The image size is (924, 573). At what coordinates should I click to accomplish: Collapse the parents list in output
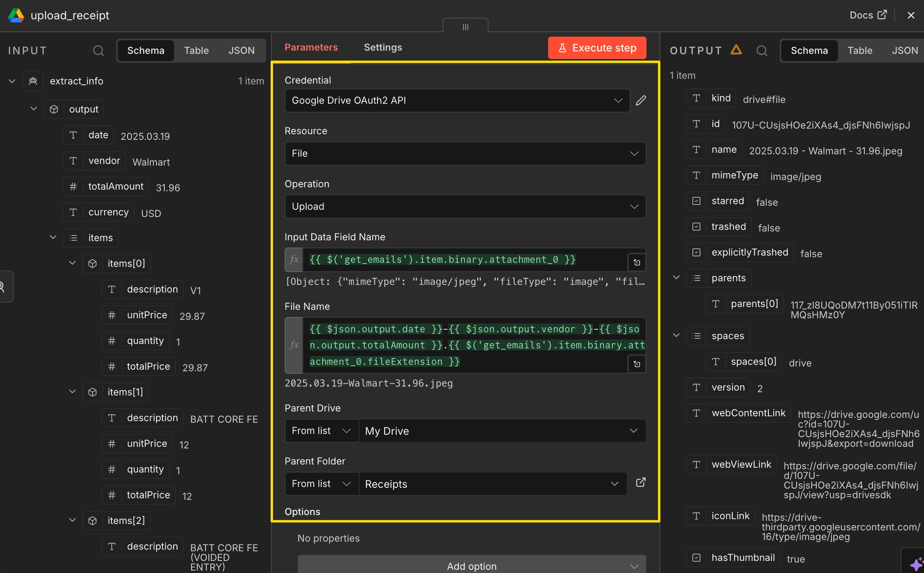click(676, 278)
